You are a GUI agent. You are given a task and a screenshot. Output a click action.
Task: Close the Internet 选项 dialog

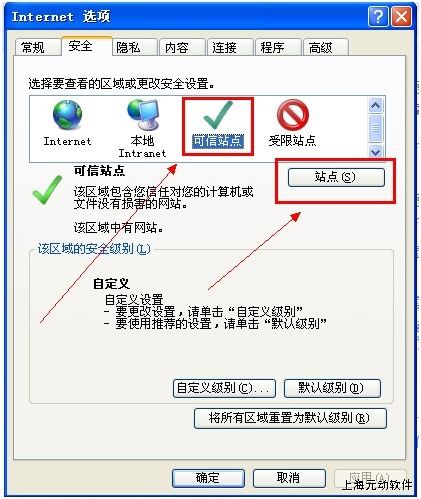pos(401,16)
